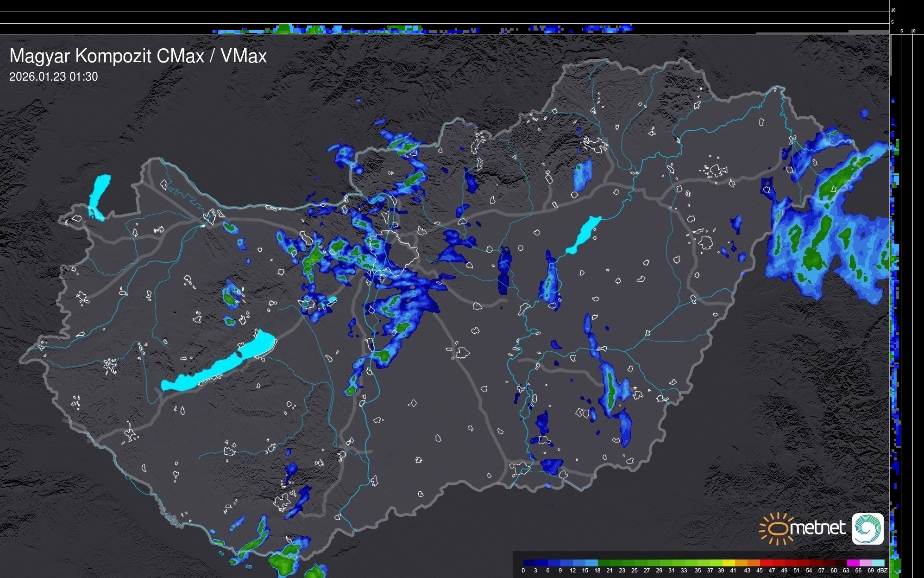Select the orange 43 dBZ legend swatch
Image resolution: width=924 pixels, height=578 pixels.
pos(753,563)
